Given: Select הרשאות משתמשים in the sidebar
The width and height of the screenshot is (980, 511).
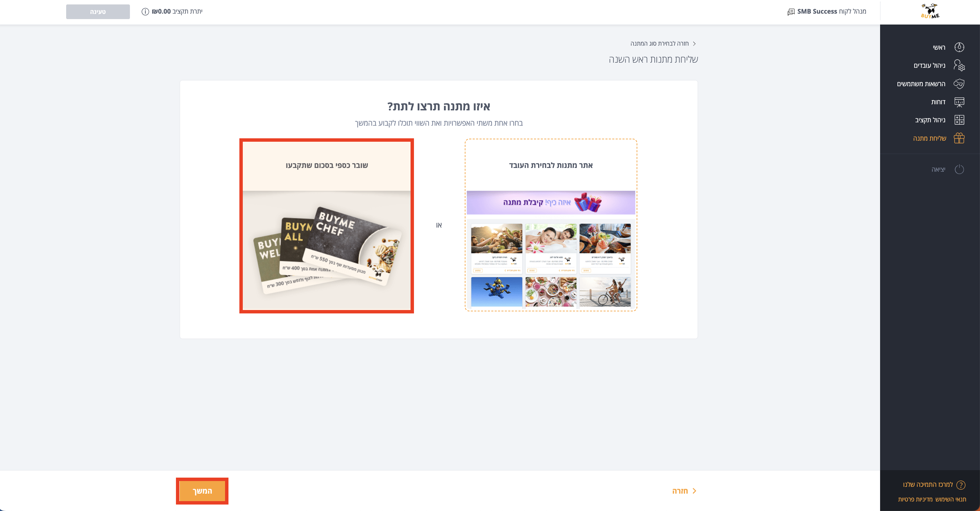Looking at the screenshot, I should click(921, 84).
